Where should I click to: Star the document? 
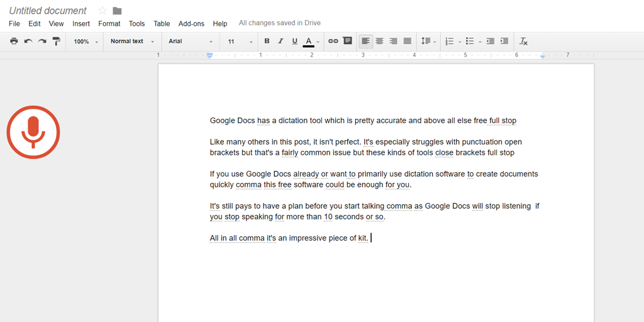coord(103,11)
